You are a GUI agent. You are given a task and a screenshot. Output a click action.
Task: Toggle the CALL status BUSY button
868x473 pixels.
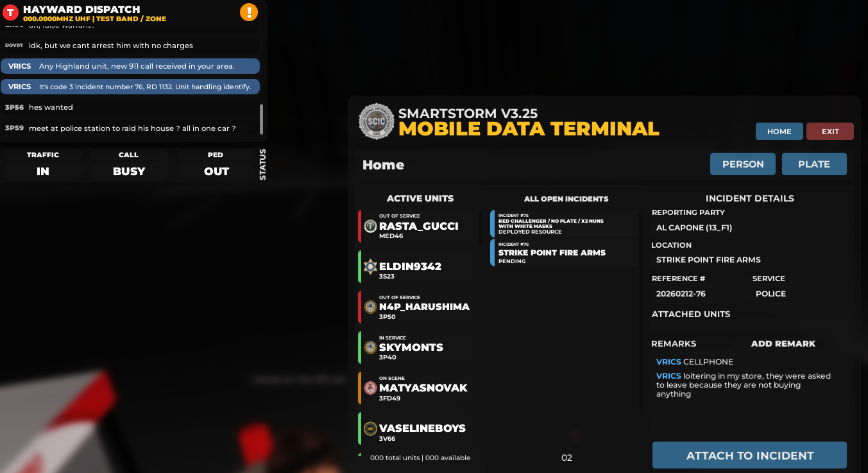[129, 171]
